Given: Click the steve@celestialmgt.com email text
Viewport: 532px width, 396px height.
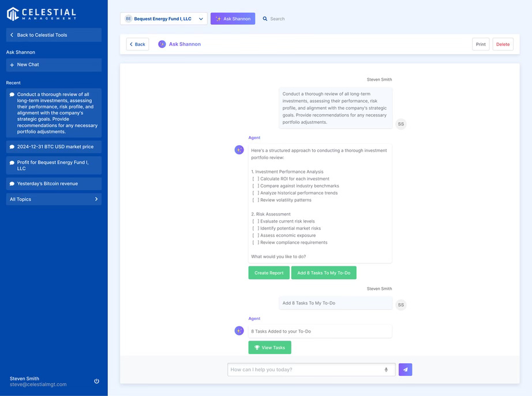Looking at the screenshot, I should 38,384.
